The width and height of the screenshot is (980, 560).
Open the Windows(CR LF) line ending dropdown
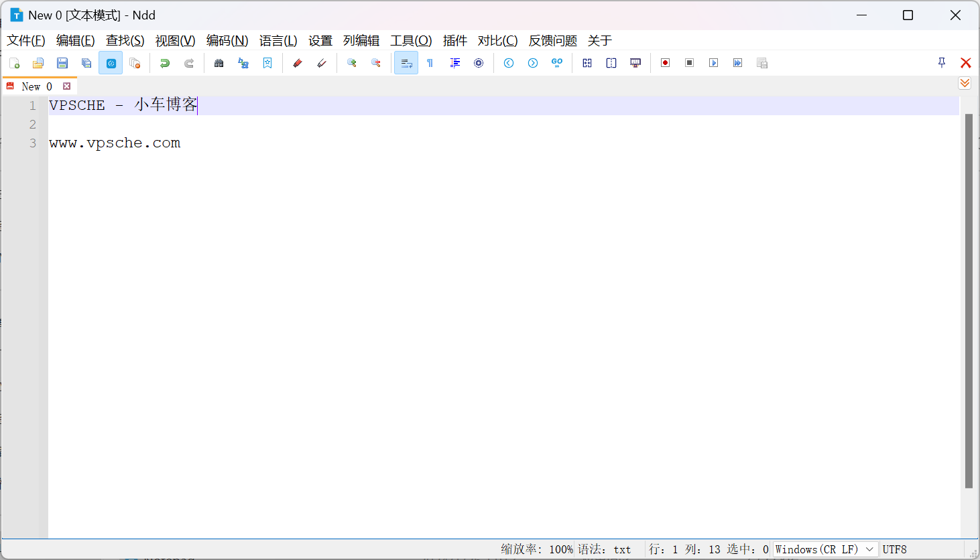[825, 549]
